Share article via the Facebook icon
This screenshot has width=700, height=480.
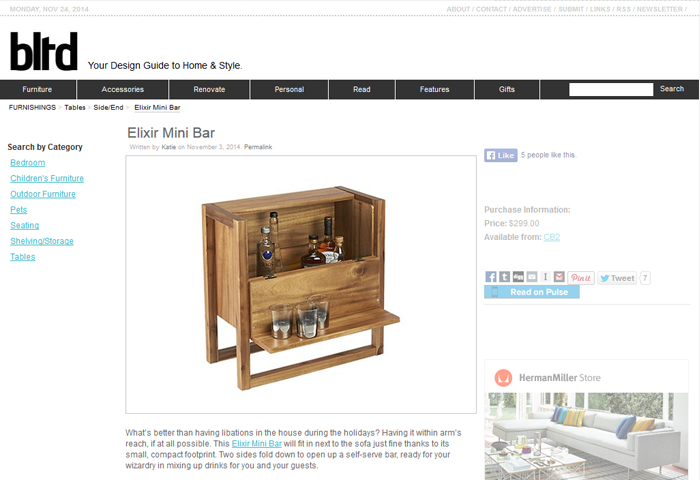491,277
